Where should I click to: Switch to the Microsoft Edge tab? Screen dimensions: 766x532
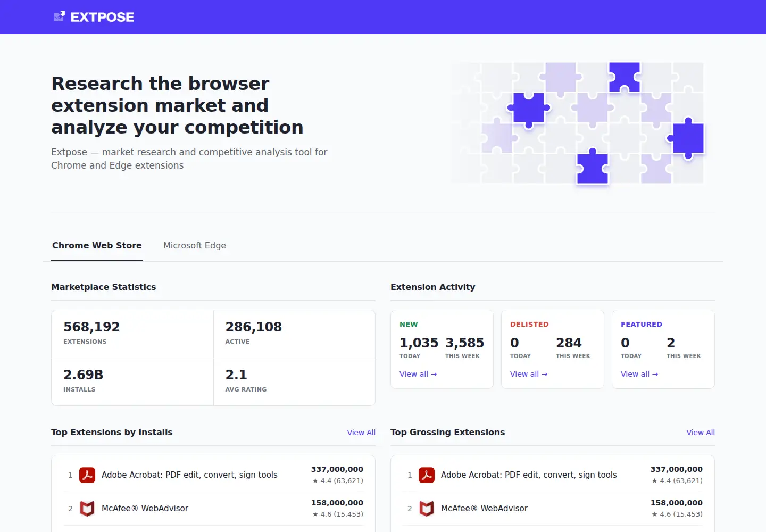(x=195, y=245)
